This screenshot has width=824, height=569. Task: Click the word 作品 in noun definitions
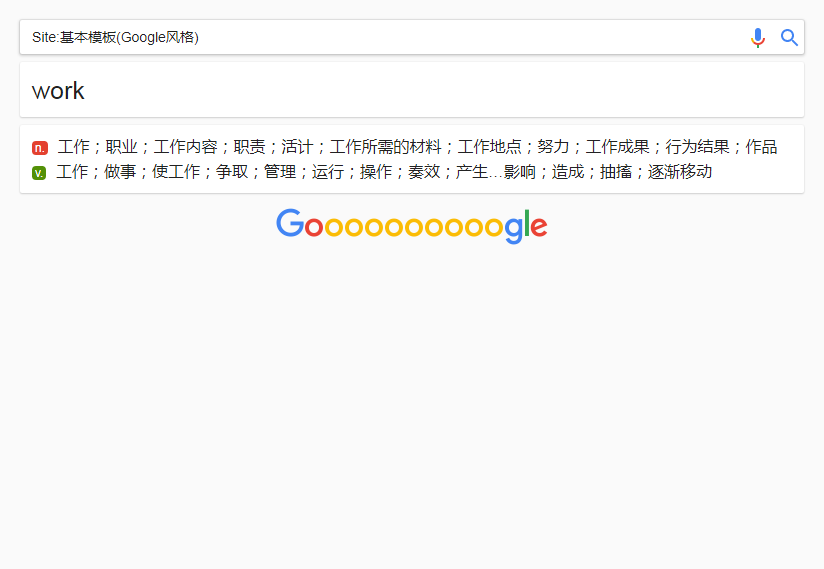click(761, 147)
